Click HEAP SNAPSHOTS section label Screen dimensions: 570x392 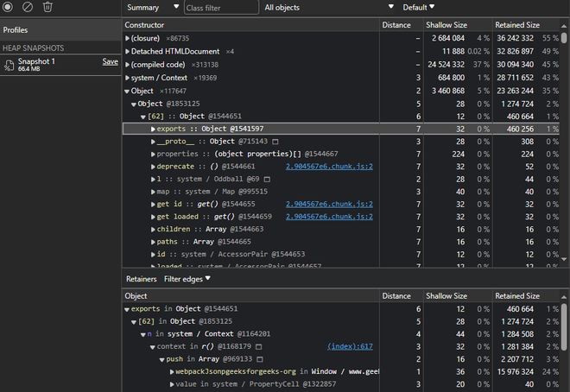(x=33, y=48)
